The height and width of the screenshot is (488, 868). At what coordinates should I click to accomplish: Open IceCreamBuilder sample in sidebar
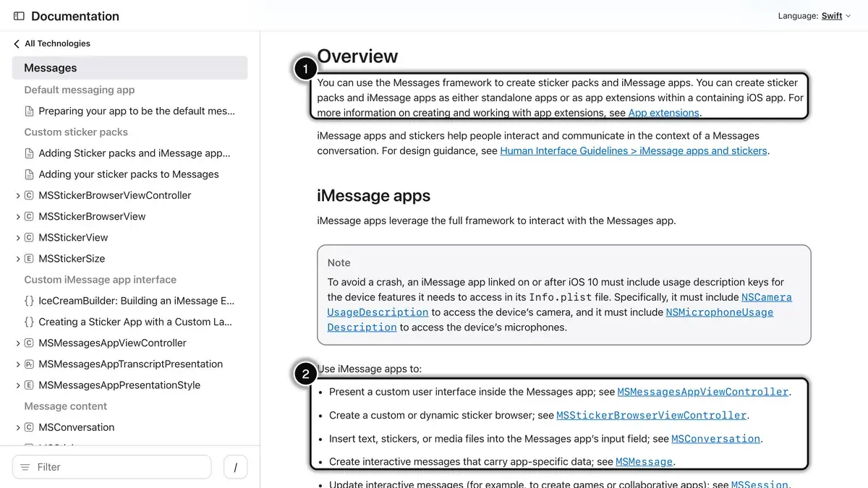tap(137, 301)
